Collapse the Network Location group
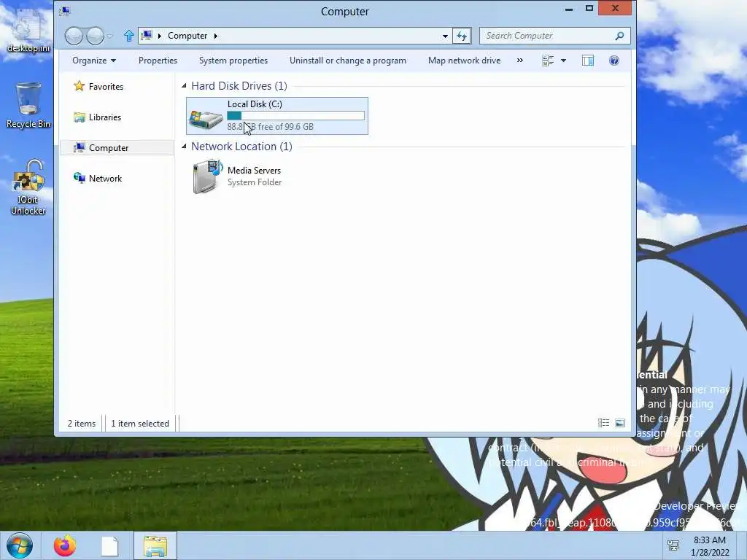The image size is (747, 560). point(184,146)
